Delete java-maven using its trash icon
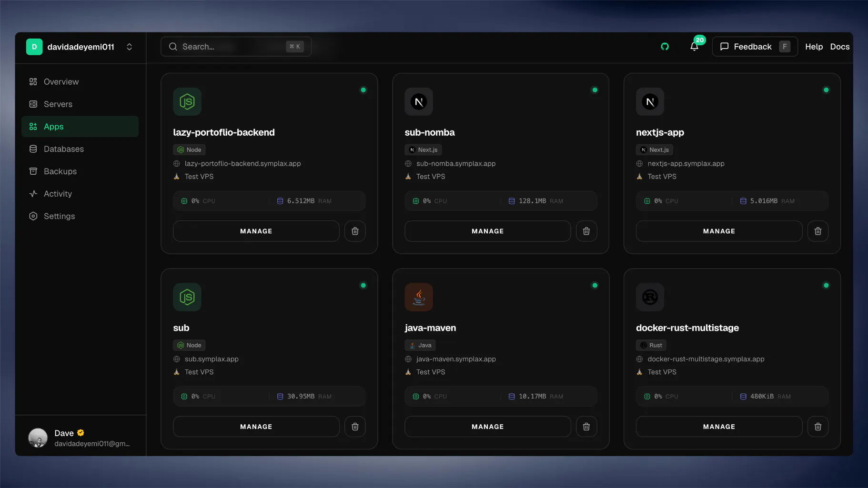The image size is (868, 488). click(x=586, y=427)
